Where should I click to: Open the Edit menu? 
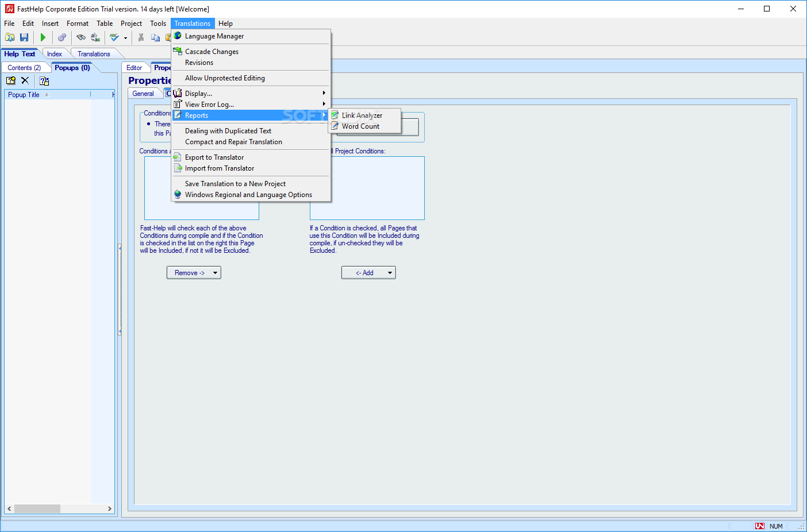(28, 24)
